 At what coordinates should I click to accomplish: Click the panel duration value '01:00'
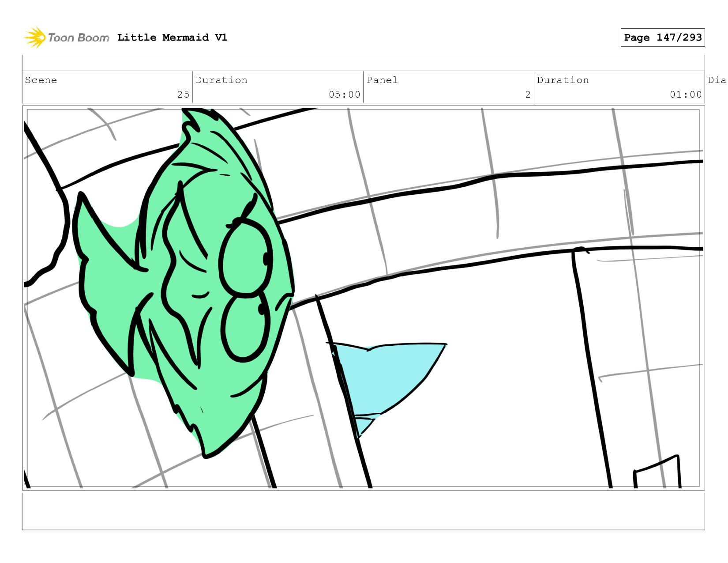click(x=686, y=94)
